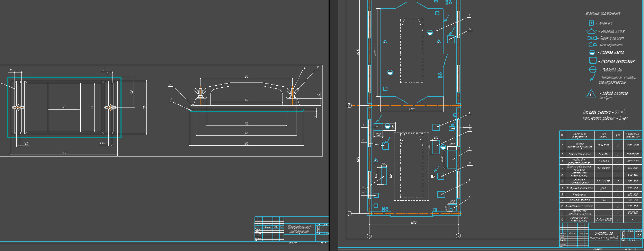This screenshot has width=644, height=251.
Task: Click the fire extinguisher legend symbol
Action: click(592, 45)
